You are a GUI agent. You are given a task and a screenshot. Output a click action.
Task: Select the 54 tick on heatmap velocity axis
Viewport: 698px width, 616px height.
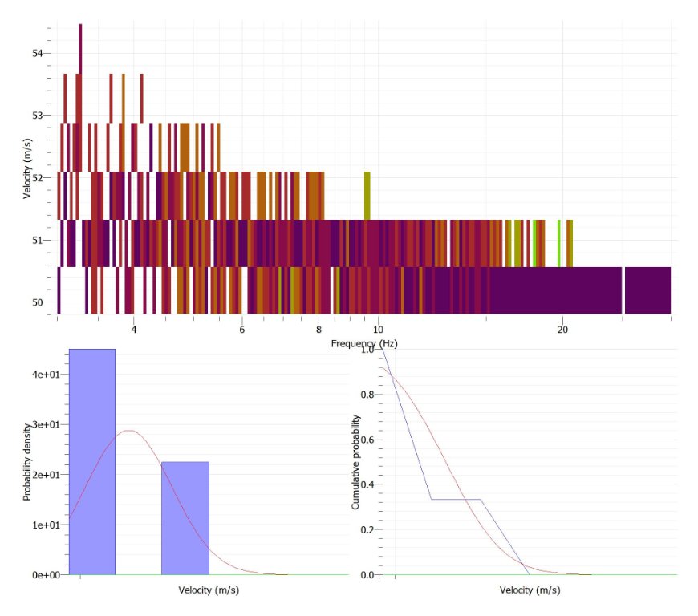tap(39, 53)
